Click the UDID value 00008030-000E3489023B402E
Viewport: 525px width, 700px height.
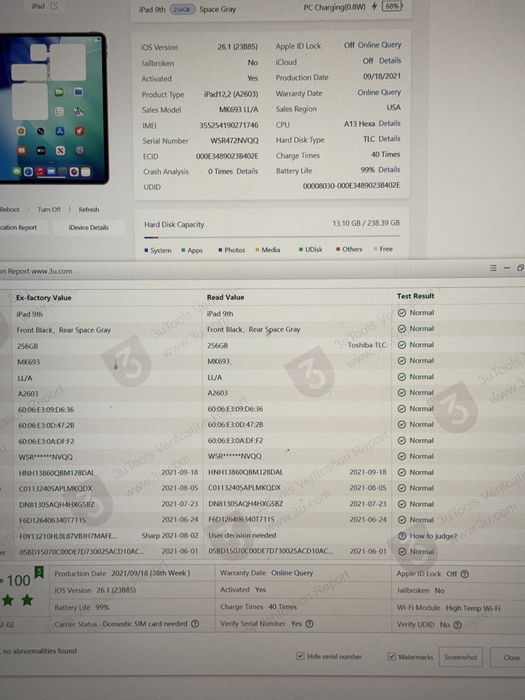click(x=351, y=185)
